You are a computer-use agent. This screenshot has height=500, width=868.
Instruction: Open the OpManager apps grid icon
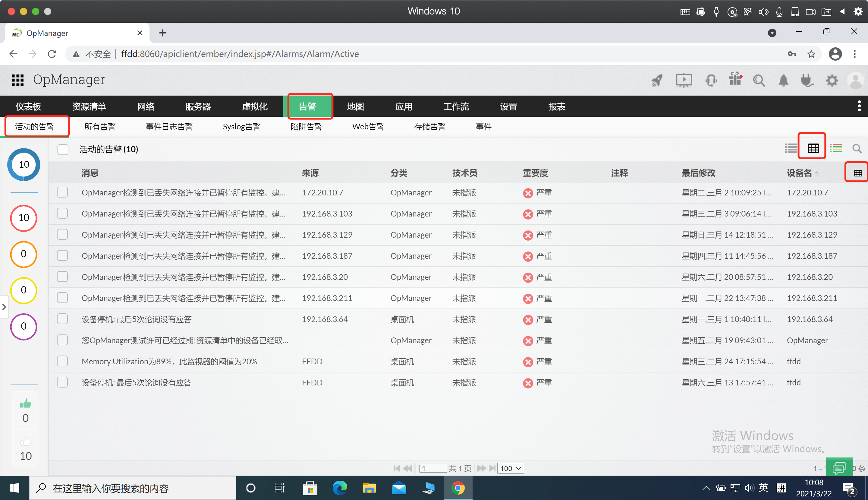pos(18,80)
